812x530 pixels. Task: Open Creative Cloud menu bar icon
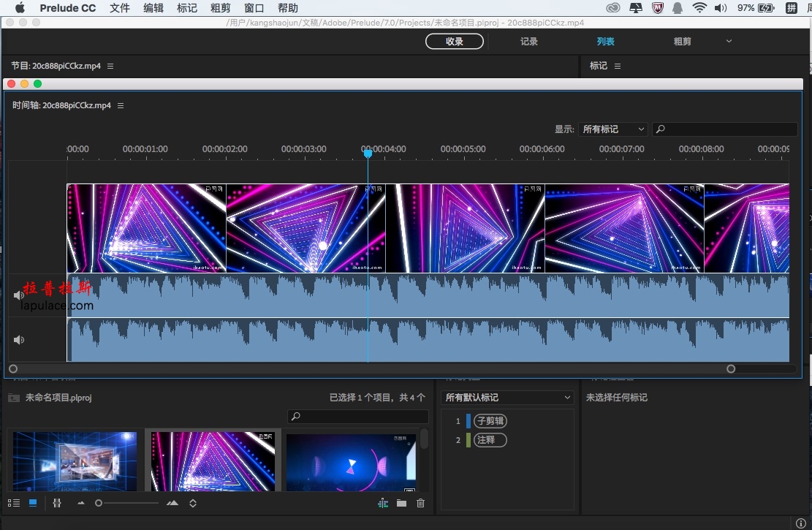(613, 8)
